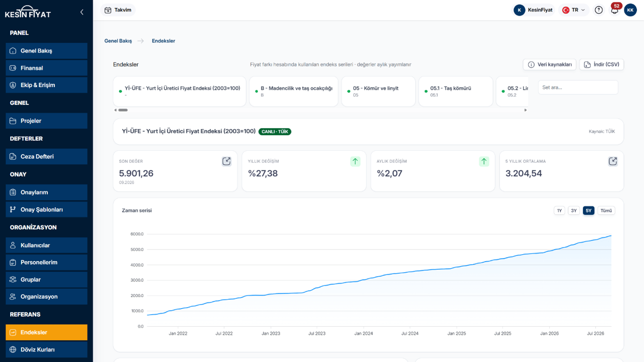Viewport: 644px width, 362px height.
Task: Open Organizasyon in the sidebar
Action: click(46, 297)
